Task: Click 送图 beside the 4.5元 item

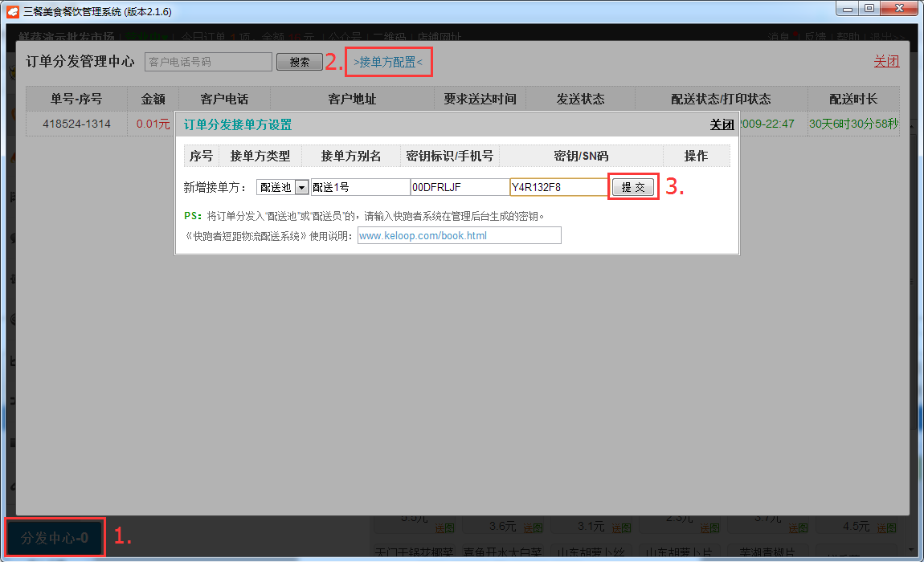Action: point(886,527)
